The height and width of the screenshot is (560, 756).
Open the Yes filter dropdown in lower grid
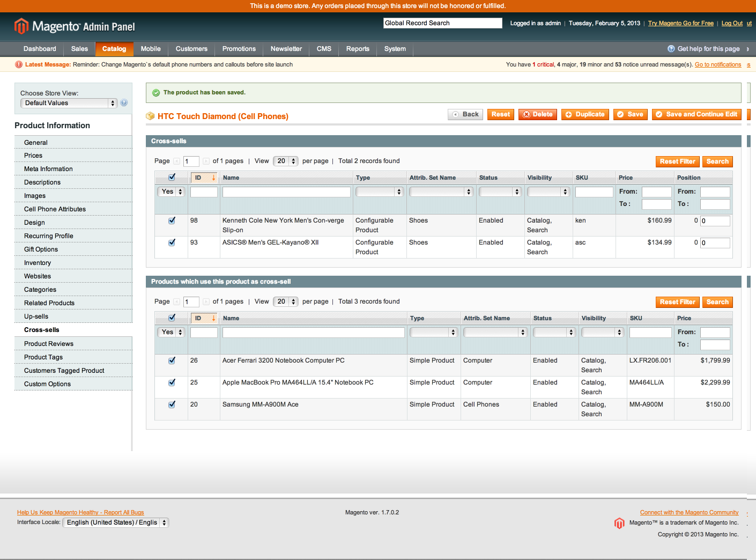pos(171,332)
